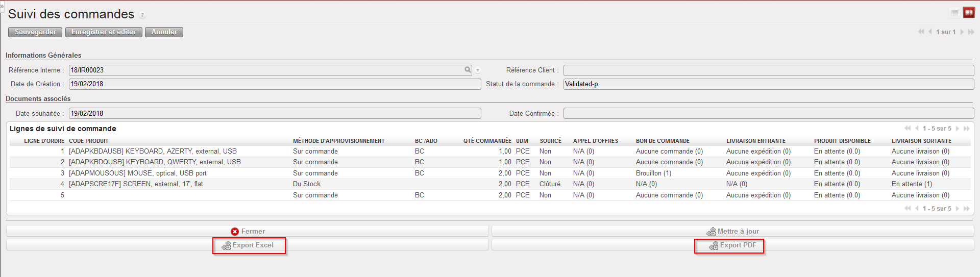Image resolution: width=980 pixels, height=277 pixels.
Task: Open dropdown arrow next to Référence Interne
Action: point(478,70)
